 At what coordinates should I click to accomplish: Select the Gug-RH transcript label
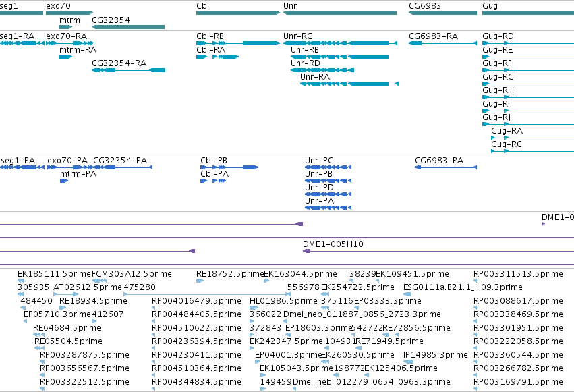click(x=498, y=90)
